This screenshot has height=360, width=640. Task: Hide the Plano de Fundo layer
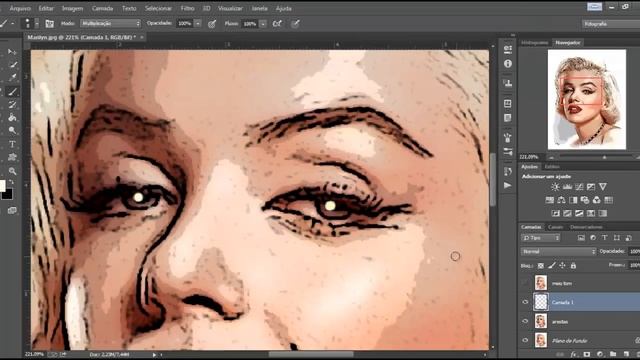(525, 340)
